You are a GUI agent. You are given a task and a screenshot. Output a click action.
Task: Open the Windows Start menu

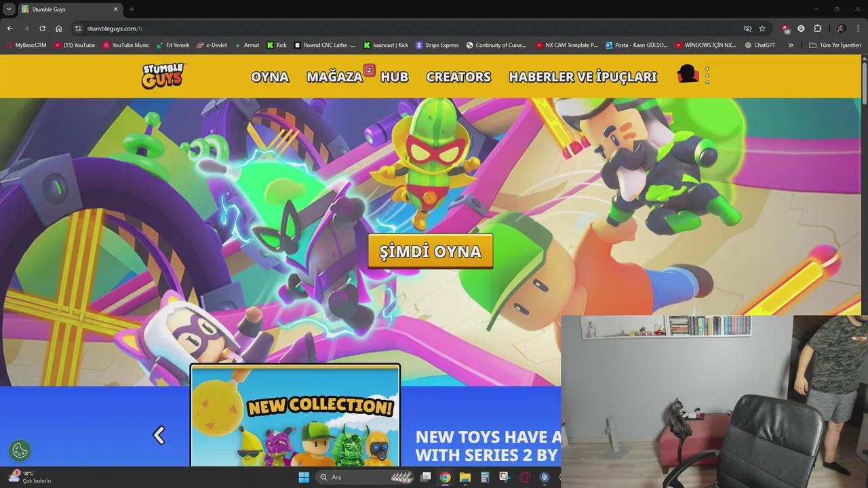coord(304,477)
